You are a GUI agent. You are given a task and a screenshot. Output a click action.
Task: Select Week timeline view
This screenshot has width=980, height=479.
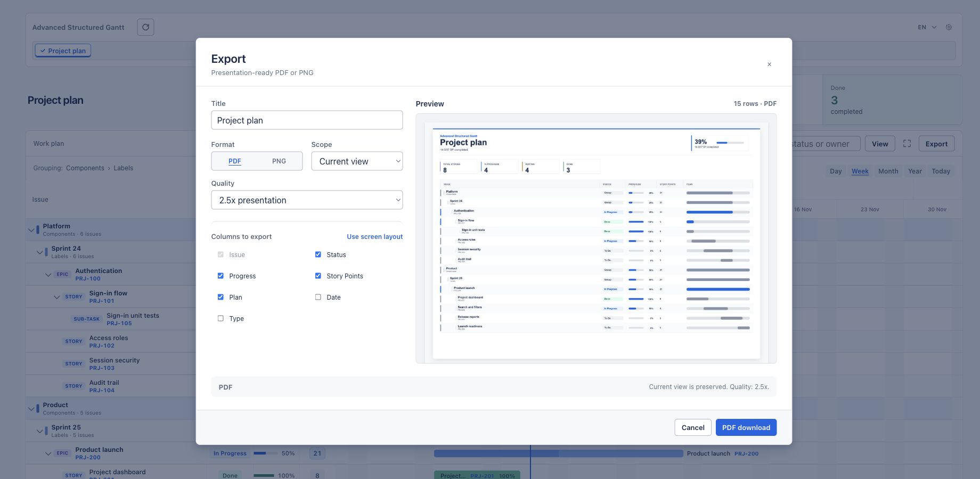point(860,171)
